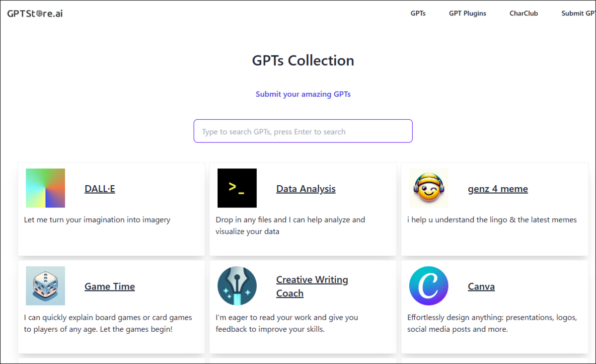
Task: Open the genz 4 meme title link
Action: (498, 189)
